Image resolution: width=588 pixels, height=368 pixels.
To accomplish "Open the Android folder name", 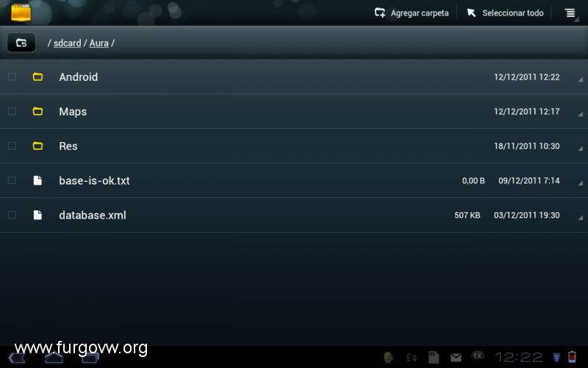I will coord(79,77).
